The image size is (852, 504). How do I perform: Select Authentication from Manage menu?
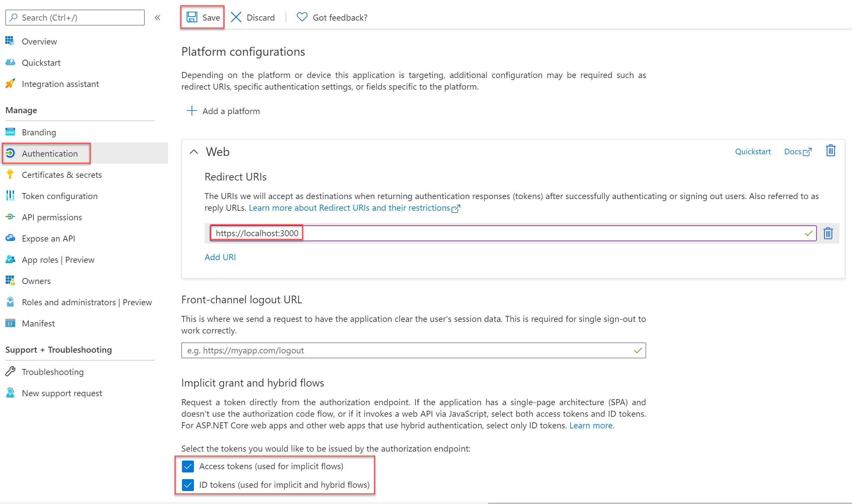[x=49, y=153]
